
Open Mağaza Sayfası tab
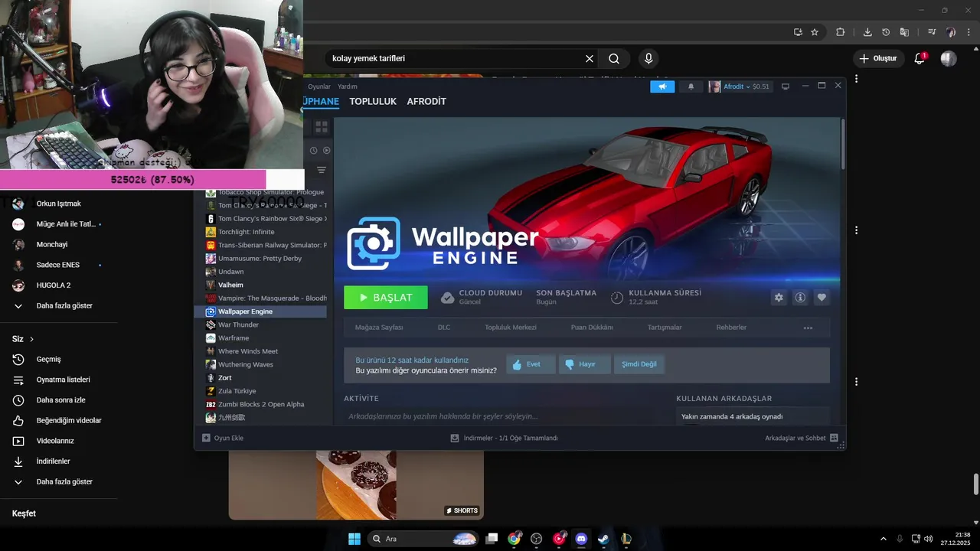(x=379, y=328)
